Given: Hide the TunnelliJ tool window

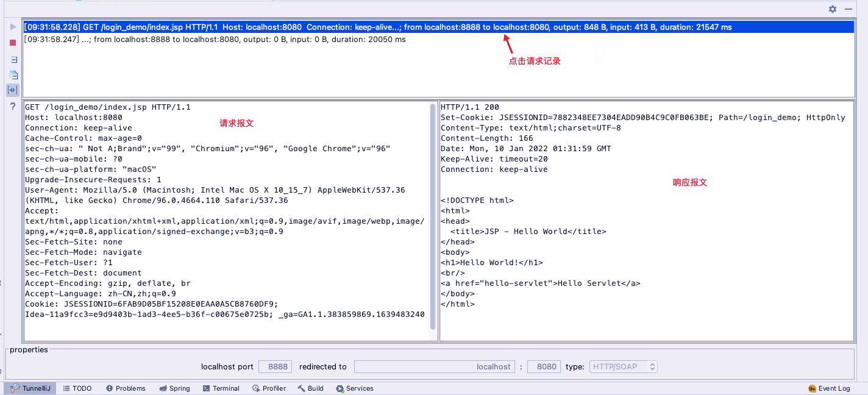Looking at the screenshot, I should pos(848,9).
